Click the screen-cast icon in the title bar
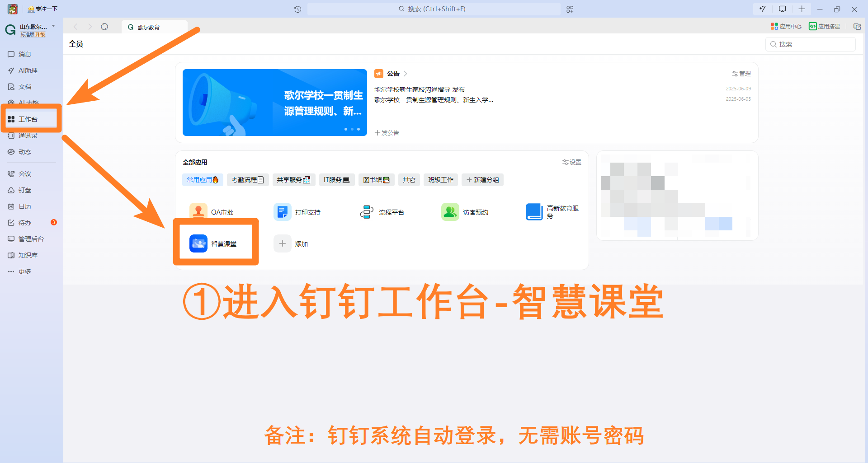This screenshot has width=868, height=463. tap(783, 9)
